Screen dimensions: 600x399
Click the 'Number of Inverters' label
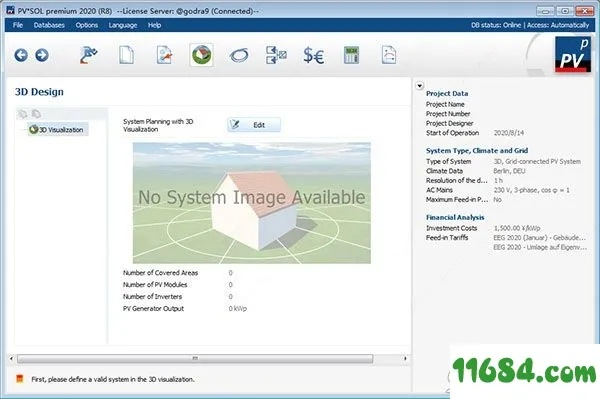152,296
